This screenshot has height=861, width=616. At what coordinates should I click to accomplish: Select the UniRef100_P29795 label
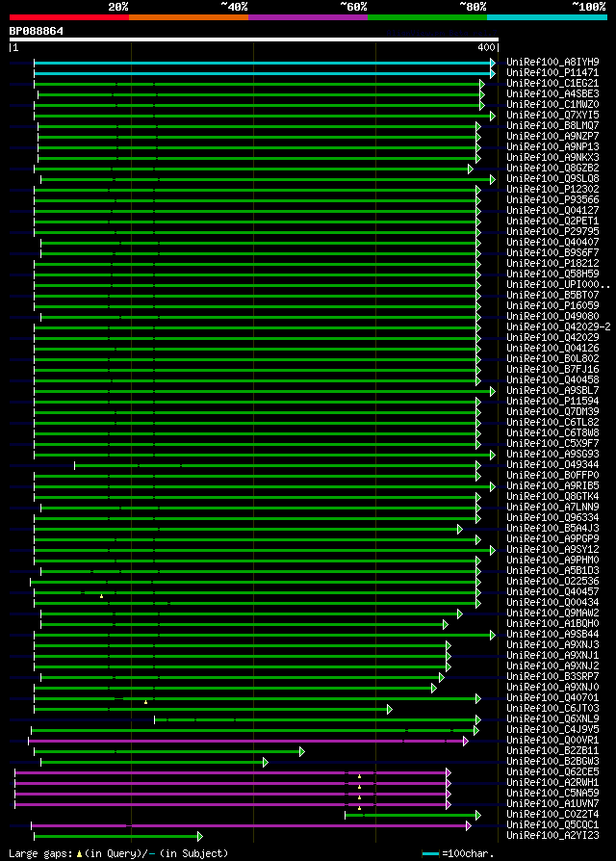pos(552,231)
